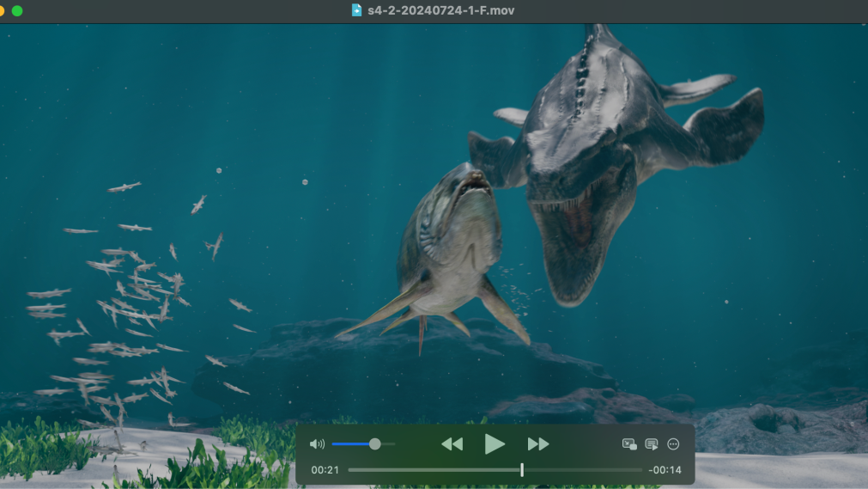868x489 pixels.
Task: Enable picture-in-picture mode
Action: pyautogui.click(x=629, y=444)
